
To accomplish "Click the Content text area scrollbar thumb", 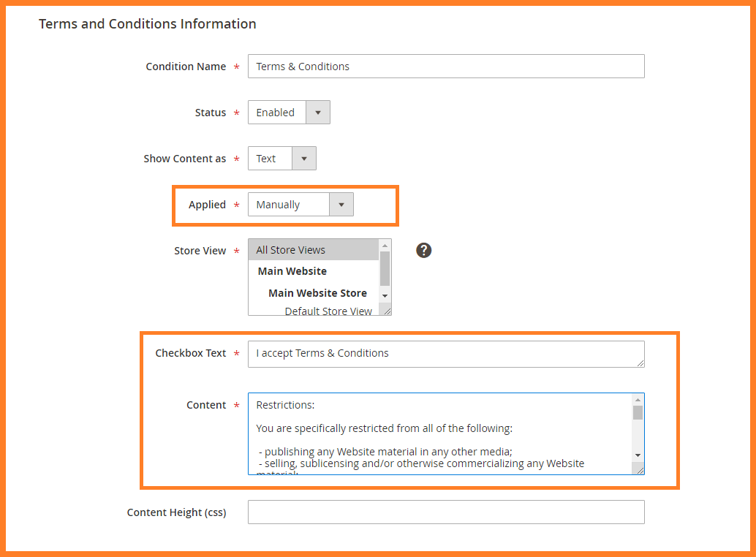I will (638, 413).
